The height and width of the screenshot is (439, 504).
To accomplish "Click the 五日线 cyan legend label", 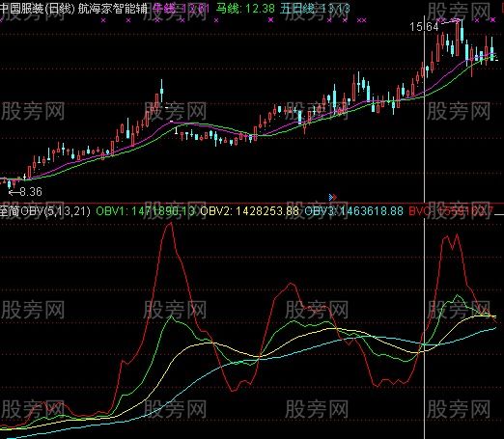I will (x=315, y=9).
